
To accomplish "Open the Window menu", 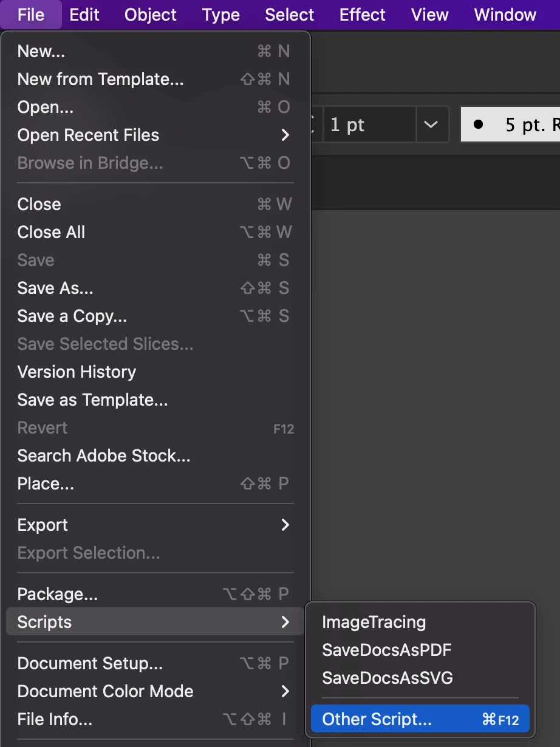I will click(x=505, y=15).
